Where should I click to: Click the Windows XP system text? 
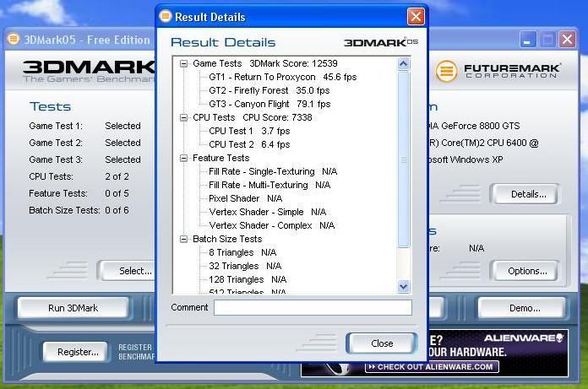tap(465, 159)
